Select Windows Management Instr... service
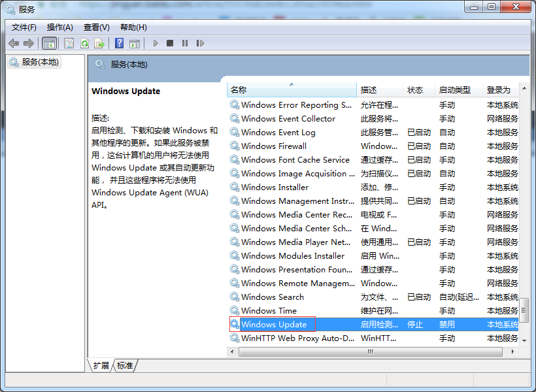This screenshot has height=392, width=536. 373,201
